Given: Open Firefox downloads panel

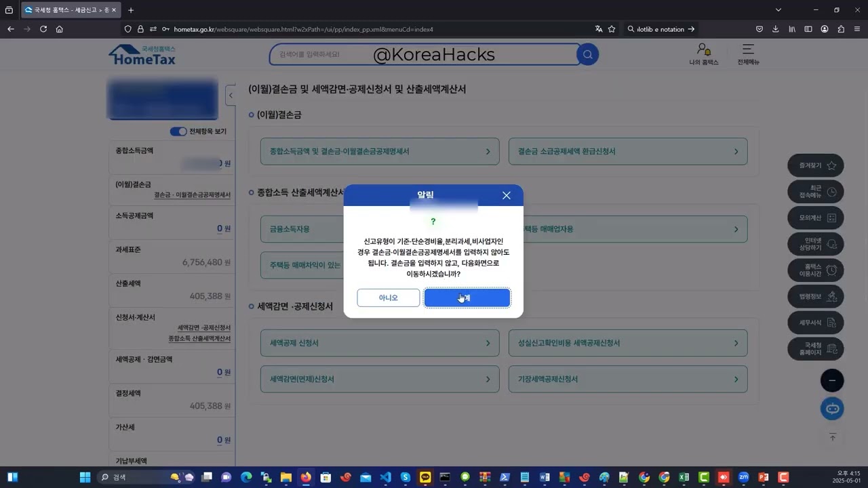Looking at the screenshot, I should [x=776, y=29].
